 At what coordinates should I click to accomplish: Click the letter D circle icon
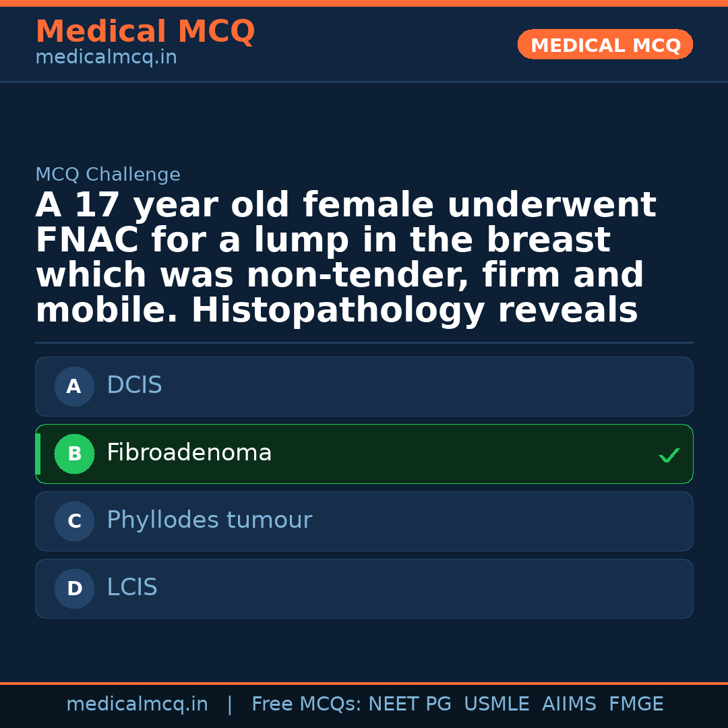click(74, 589)
